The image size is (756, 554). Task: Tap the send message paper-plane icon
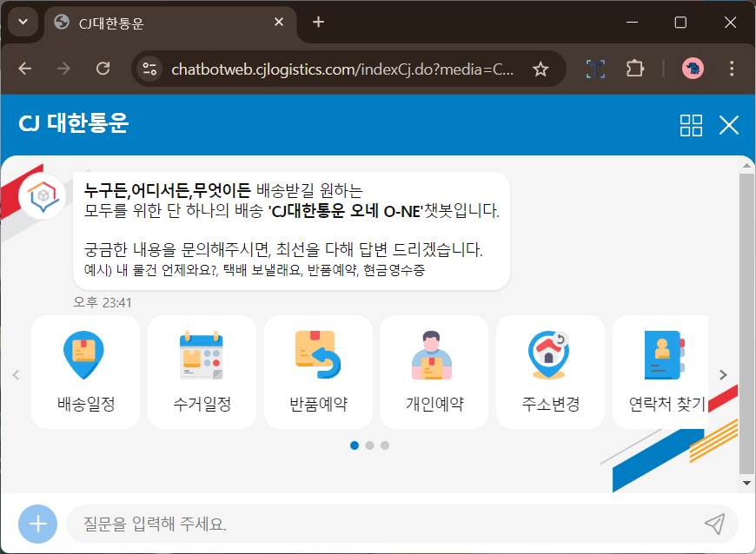(x=714, y=524)
